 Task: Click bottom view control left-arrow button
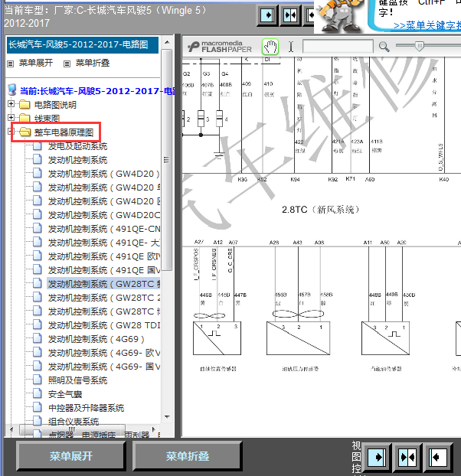437,457
